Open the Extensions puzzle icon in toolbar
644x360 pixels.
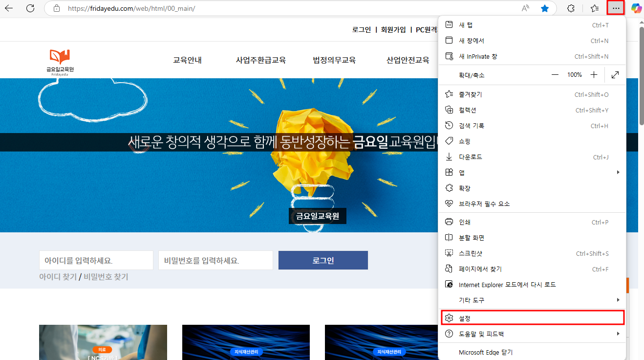point(570,8)
